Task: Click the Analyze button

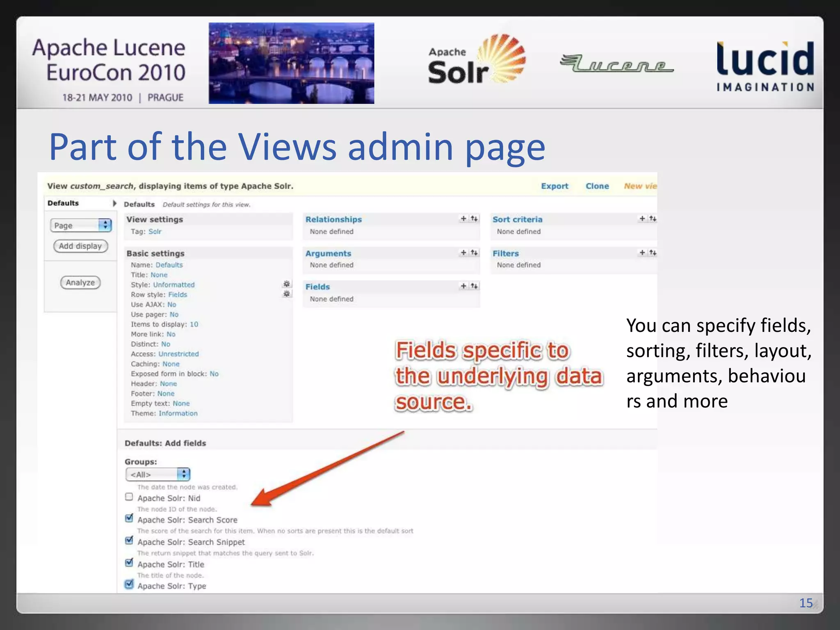Action: [x=80, y=283]
